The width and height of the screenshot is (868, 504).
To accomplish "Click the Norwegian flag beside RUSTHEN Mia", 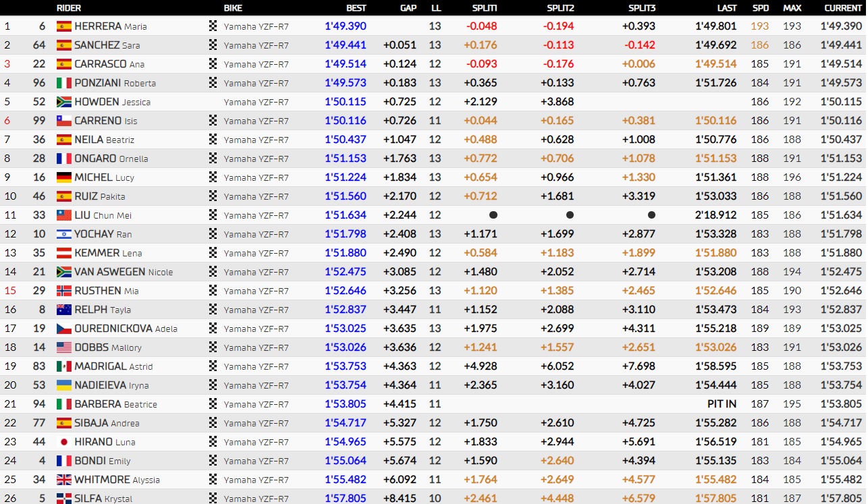I will (64, 291).
